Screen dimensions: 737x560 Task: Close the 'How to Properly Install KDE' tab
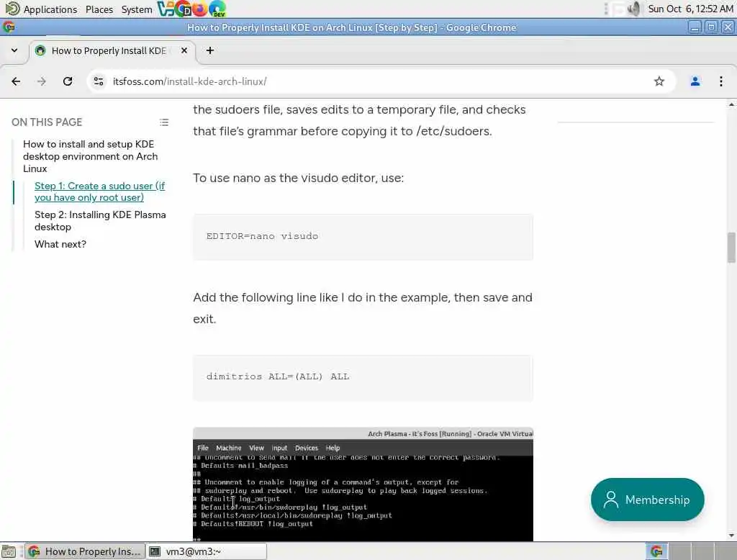184,50
